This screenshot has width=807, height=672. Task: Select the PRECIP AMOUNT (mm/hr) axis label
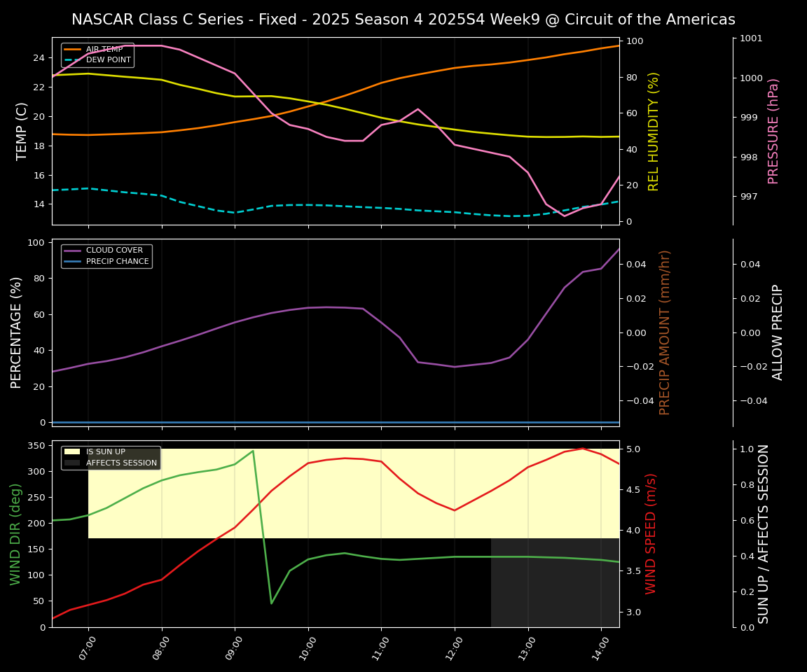(665, 332)
